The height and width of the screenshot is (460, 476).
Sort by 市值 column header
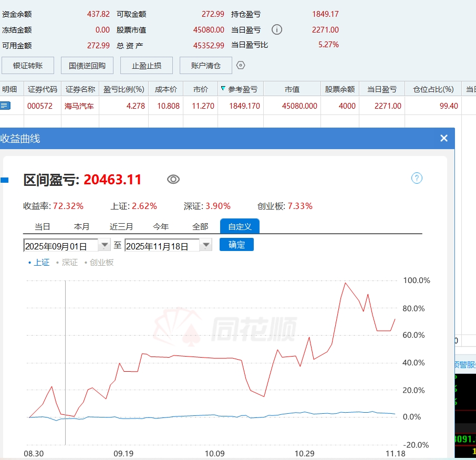(292, 89)
